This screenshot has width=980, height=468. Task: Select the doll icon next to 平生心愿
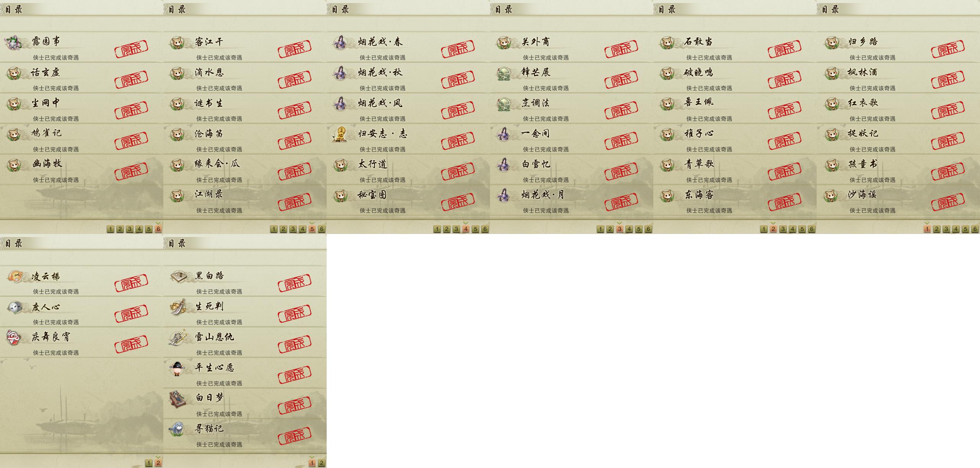point(177,368)
